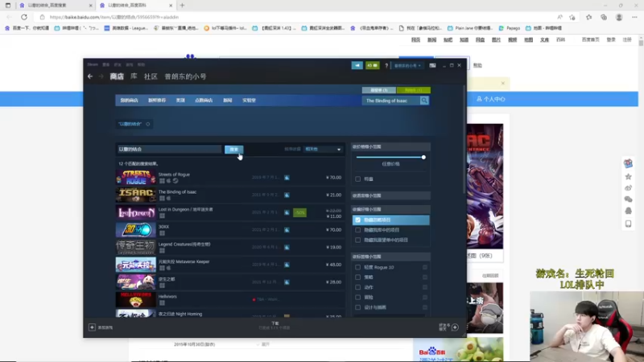
Task: Tick the 轻度 Rogue tag checkbox
Action: click(357, 267)
